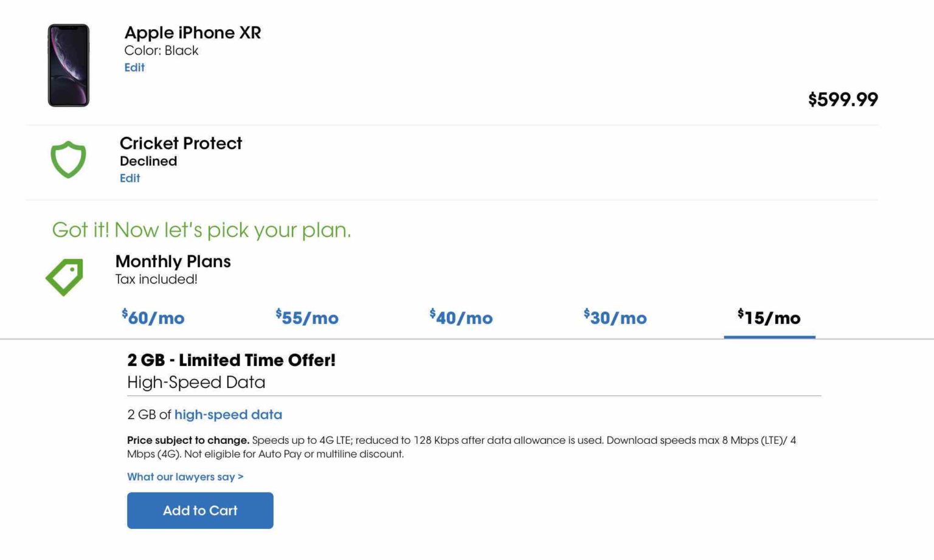The width and height of the screenshot is (934, 560).
Task: Select the $60/mo plan tab
Action: click(152, 317)
